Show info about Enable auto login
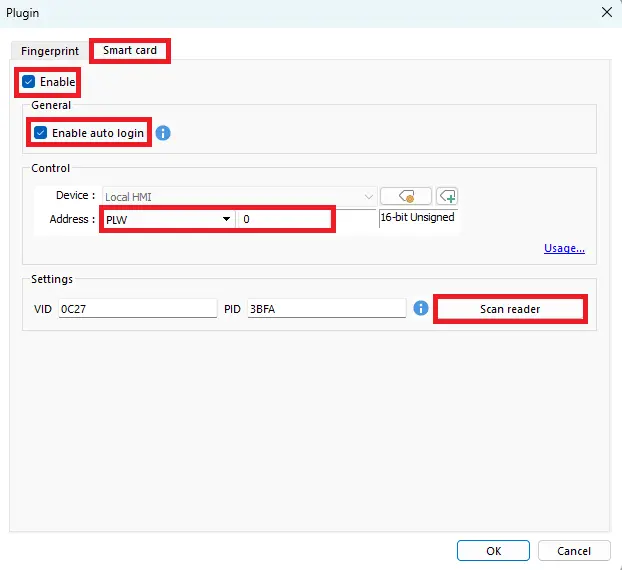622x570 pixels. click(163, 133)
